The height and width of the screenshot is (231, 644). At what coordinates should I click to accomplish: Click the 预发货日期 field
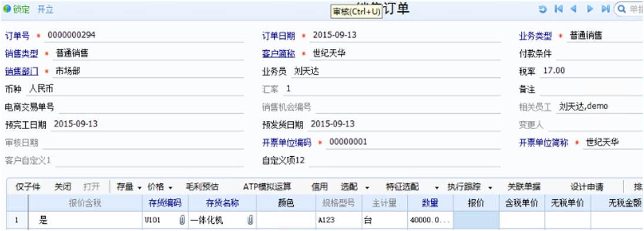(404, 124)
